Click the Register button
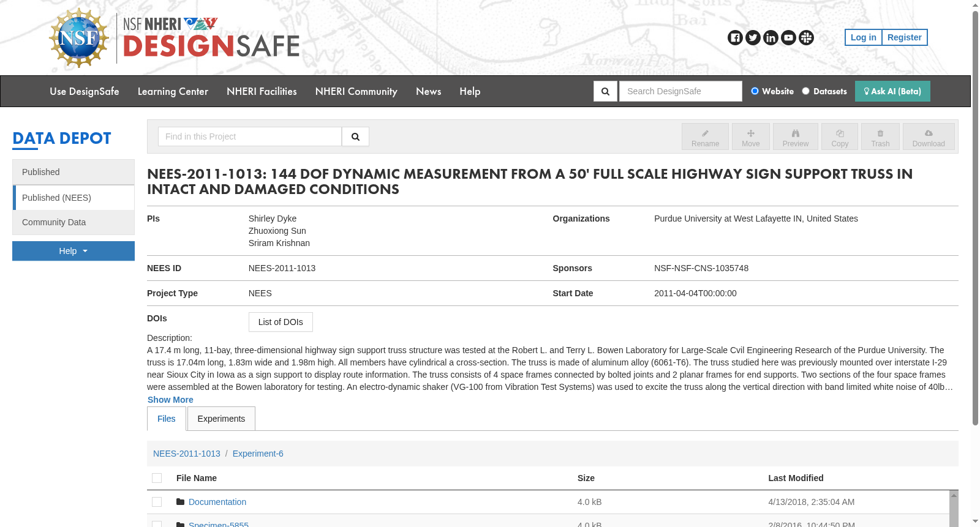 905,37
